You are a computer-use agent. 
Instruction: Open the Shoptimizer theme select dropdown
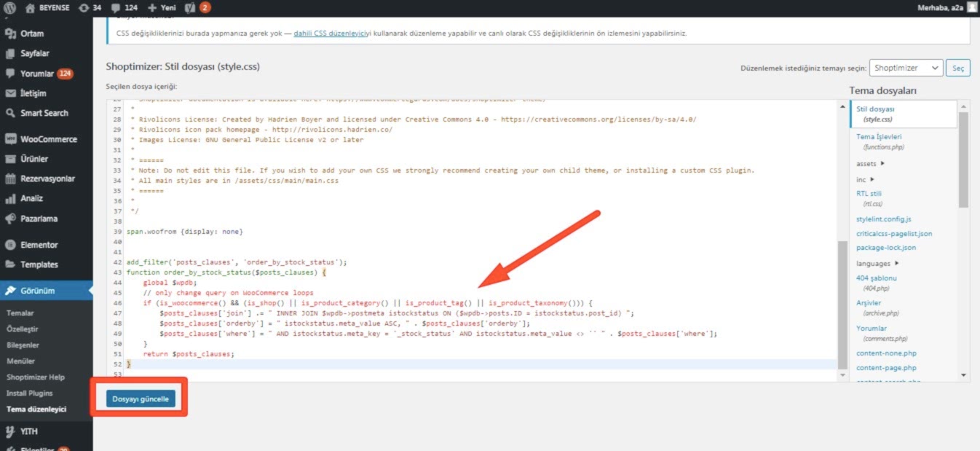click(x=906, y=68)
